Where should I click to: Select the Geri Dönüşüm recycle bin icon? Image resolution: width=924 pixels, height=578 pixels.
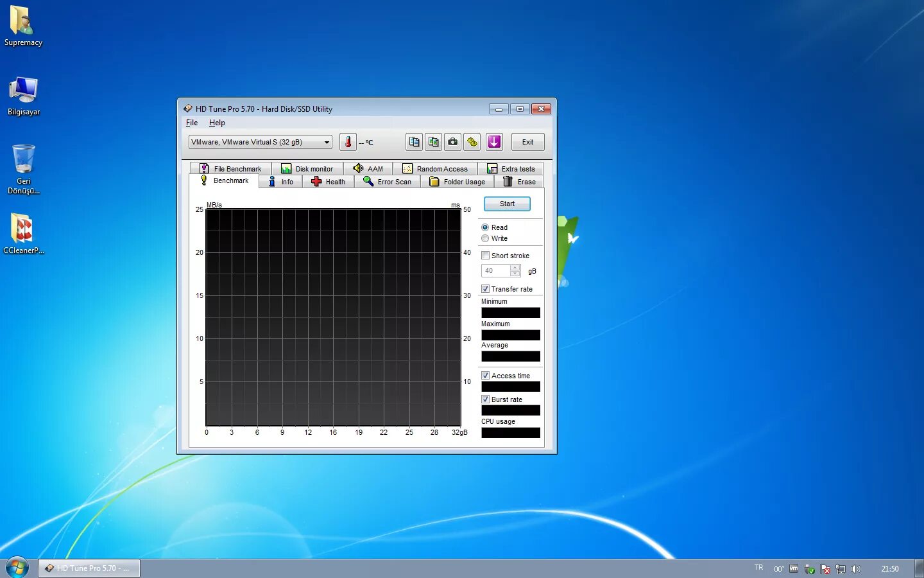[24, 169]
